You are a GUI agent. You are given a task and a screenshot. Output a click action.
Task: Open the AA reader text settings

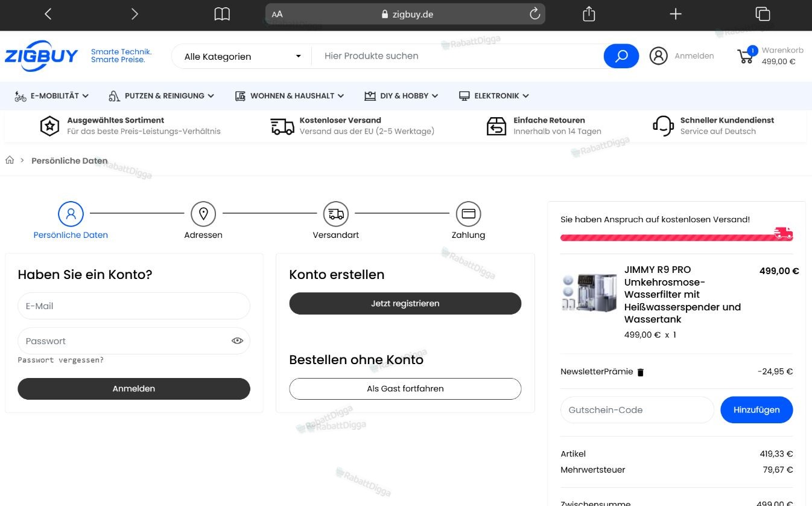pos(277,14)
